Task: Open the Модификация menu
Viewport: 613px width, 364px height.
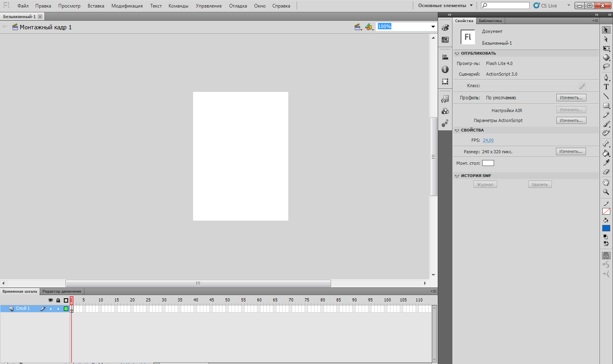Action: (127, 6)
